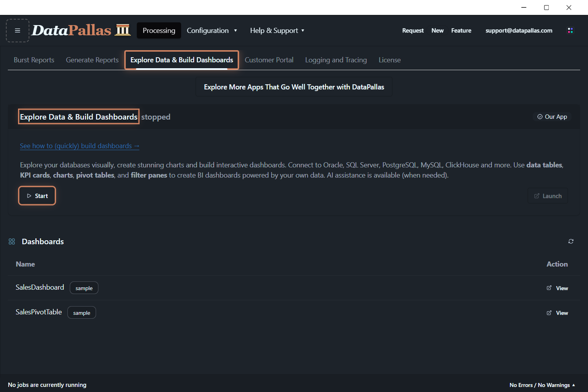588x392 pixels.
Task: Click 'No jobs are currently running' status
Action: (x=47, y=385)
